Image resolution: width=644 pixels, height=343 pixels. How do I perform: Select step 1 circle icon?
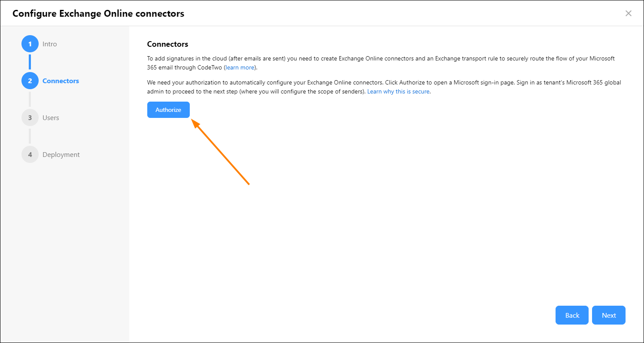click(30, 44)
